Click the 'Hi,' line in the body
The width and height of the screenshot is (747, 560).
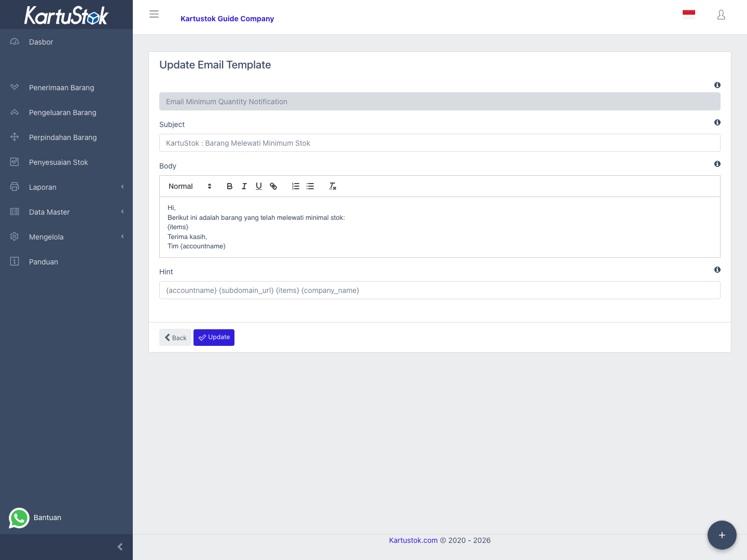[x=172, y=208]
